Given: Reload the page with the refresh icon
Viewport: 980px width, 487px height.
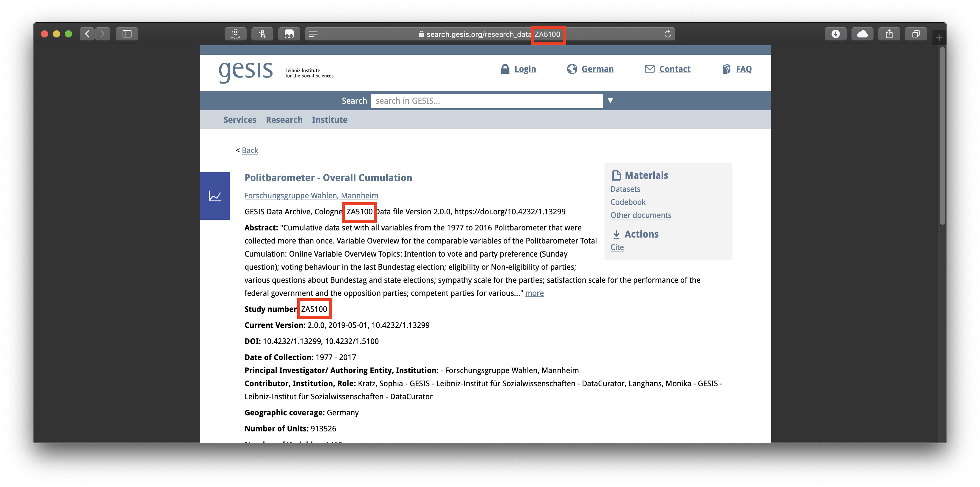Looking at the screenshot, I should 667,34.
